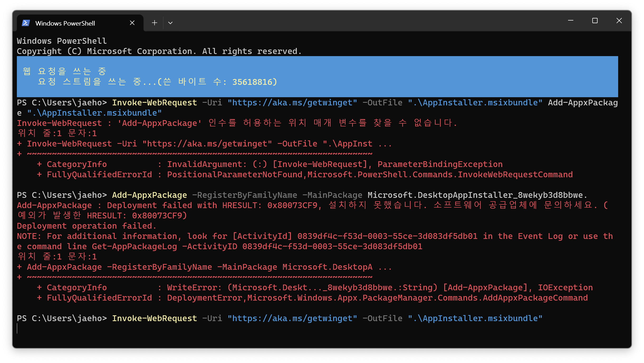Click the blinking cursor on the last line
Viewport: 644px width, 363px height.
click(x=17, y=328)
